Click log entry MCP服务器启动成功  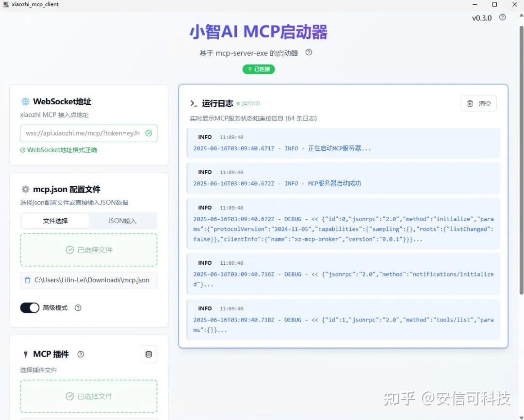point(343,178)
